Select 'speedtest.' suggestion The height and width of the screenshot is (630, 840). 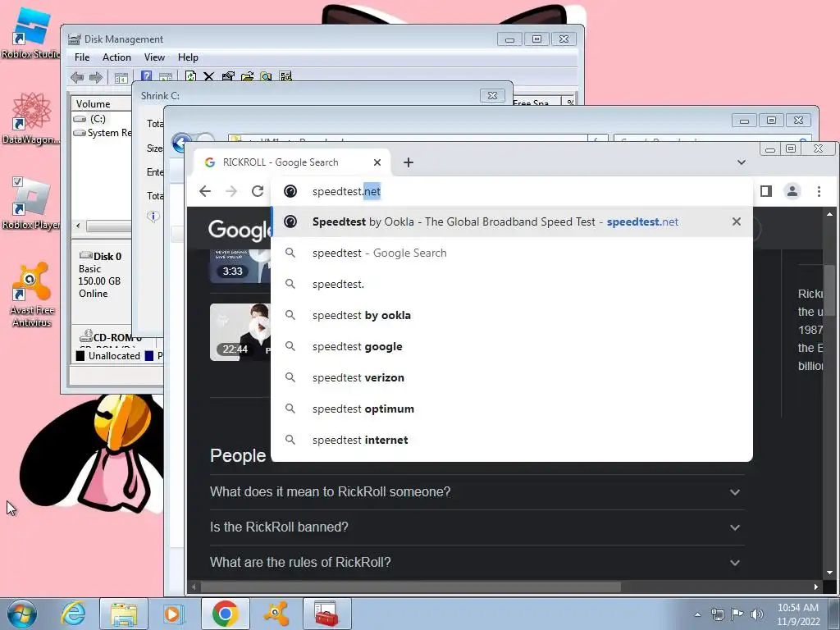point(512,284)
